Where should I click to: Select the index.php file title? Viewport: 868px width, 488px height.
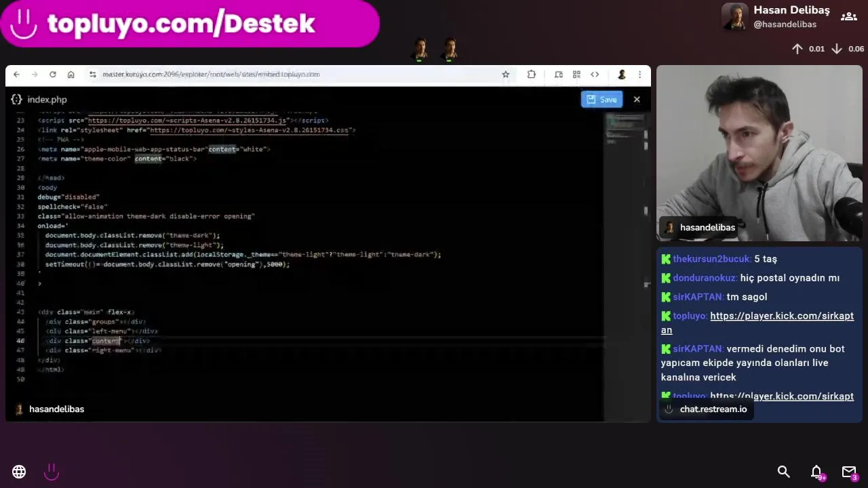point(47,100)
